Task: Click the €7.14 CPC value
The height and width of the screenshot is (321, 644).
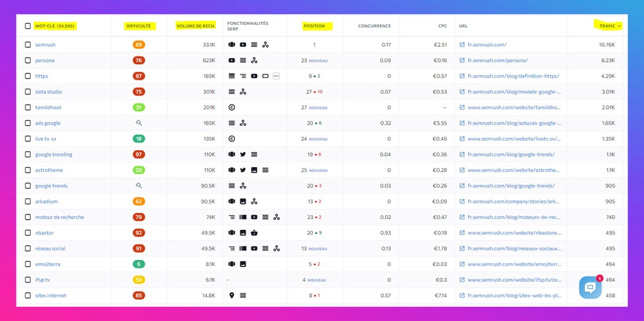Action: [440, 295]
